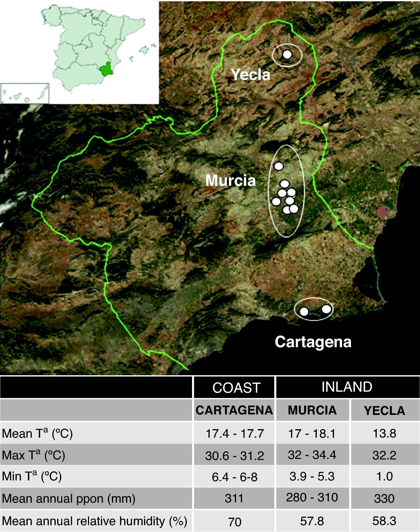Select the COAST column header
Image resolution: width=420 pixels, height=532 pixels.
[236, 388]
